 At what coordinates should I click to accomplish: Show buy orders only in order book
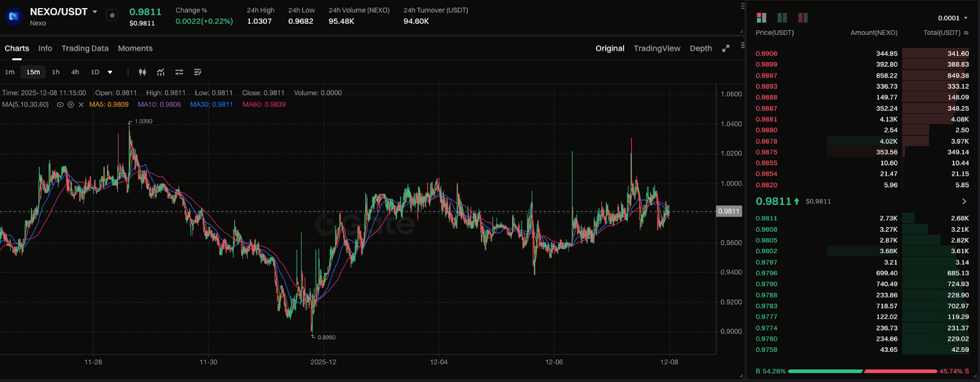[782, 18]
